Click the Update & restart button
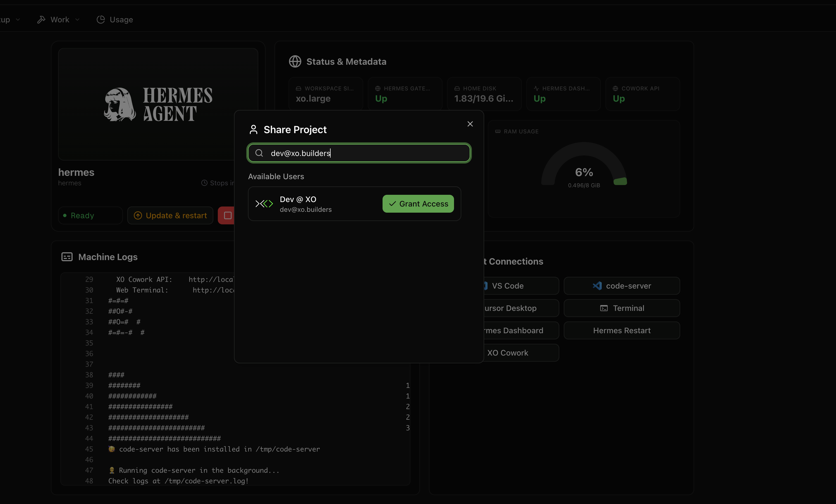The image size is (836, 504). pos(170,215)
